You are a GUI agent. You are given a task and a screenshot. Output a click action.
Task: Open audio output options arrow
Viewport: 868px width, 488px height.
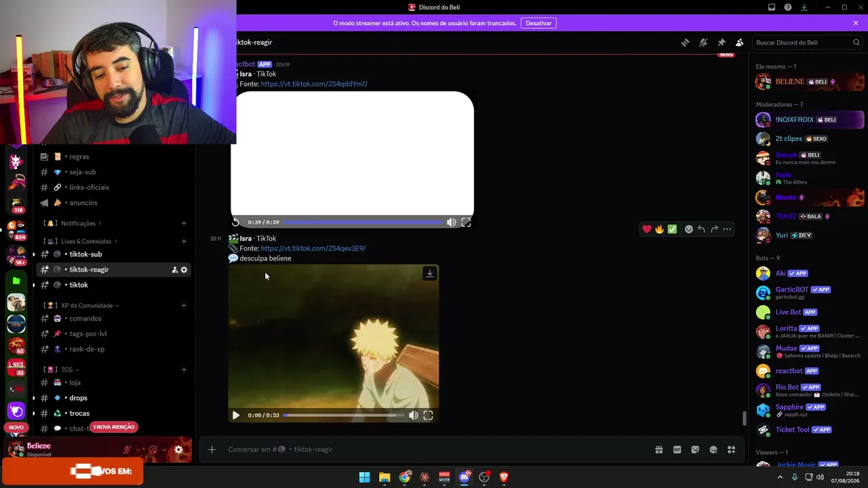pyautogui.click(x=164, y=450)
